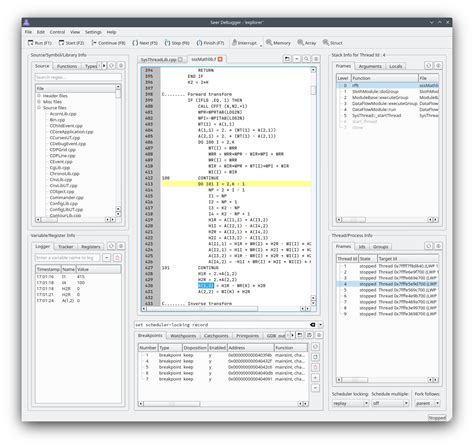Open the File menu

(29, 32)
